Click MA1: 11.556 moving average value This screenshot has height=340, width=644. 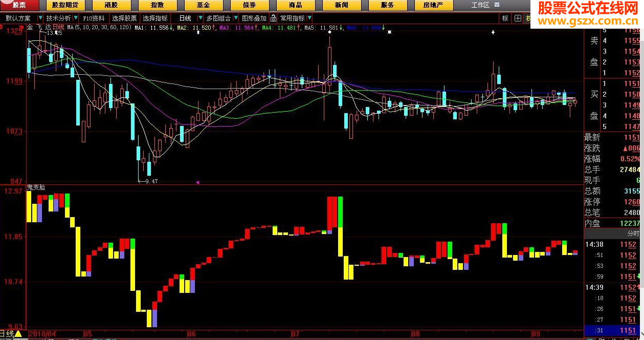pos(154,28)
